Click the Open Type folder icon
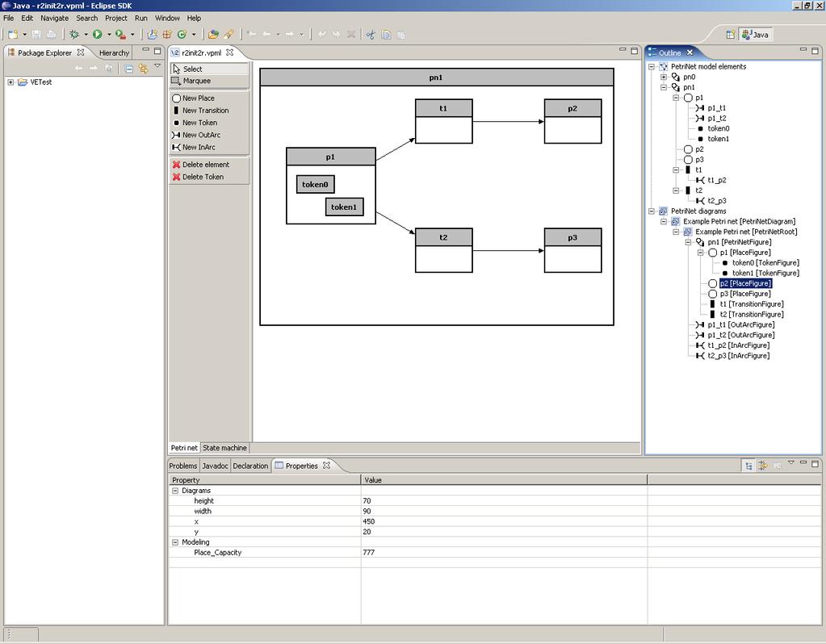Viewport: 826px width, 644px height. [x=213, y=35]
